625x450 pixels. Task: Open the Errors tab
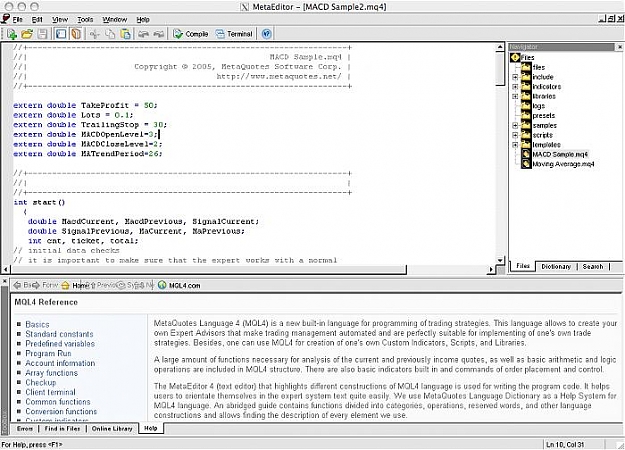(x=25, y=428)
